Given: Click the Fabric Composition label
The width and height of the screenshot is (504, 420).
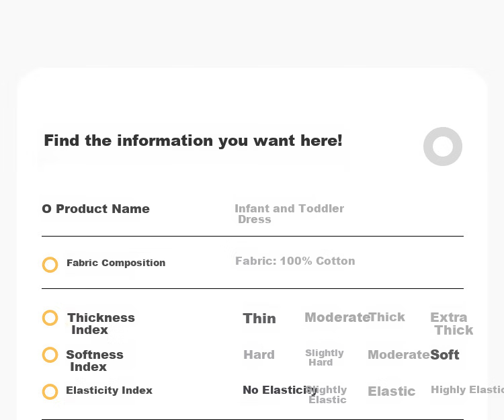Looking at the screenshot, I should click(x=116, y=263).
